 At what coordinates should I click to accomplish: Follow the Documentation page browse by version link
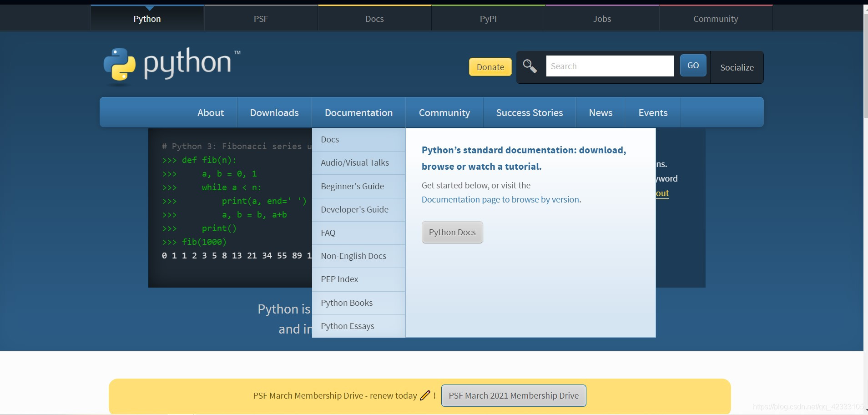pos(500,199)
